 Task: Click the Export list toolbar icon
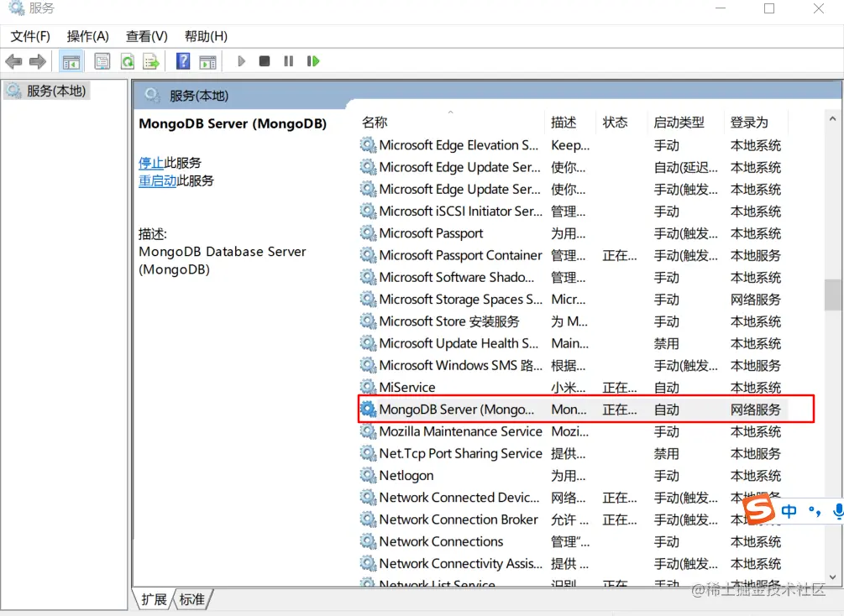tap(151, 61)
